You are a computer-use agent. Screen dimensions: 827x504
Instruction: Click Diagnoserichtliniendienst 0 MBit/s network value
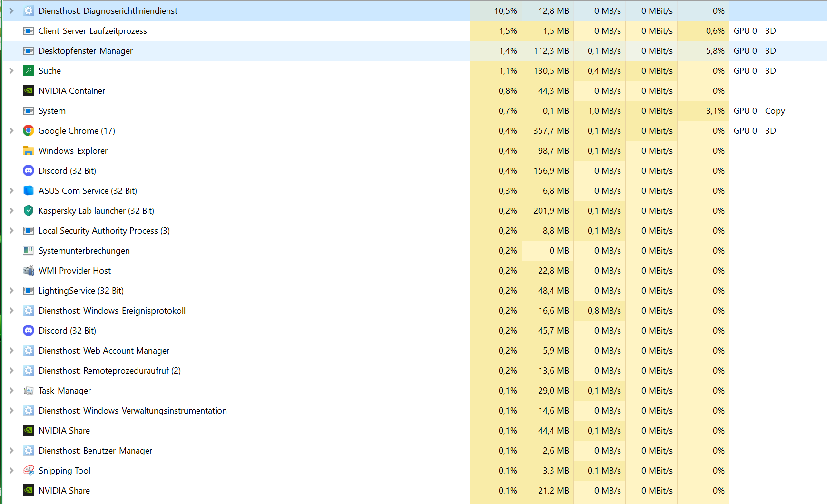click(x=657, y=11)
